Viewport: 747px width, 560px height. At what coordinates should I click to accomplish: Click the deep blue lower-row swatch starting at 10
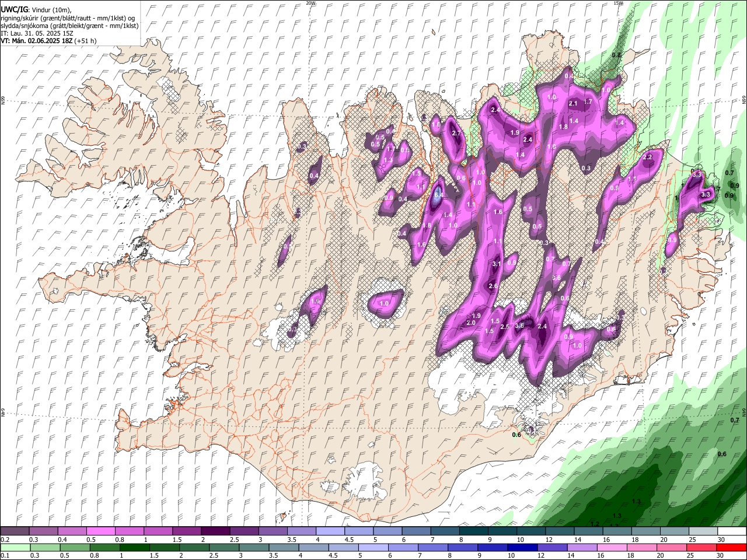pos(522,548)
